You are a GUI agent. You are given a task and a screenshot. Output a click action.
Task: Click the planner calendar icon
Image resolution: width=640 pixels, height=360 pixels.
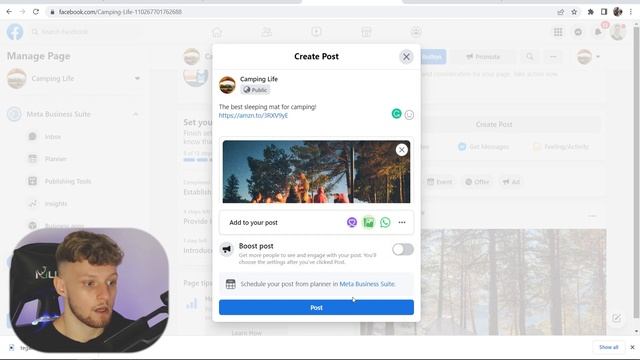pos(231,284)
